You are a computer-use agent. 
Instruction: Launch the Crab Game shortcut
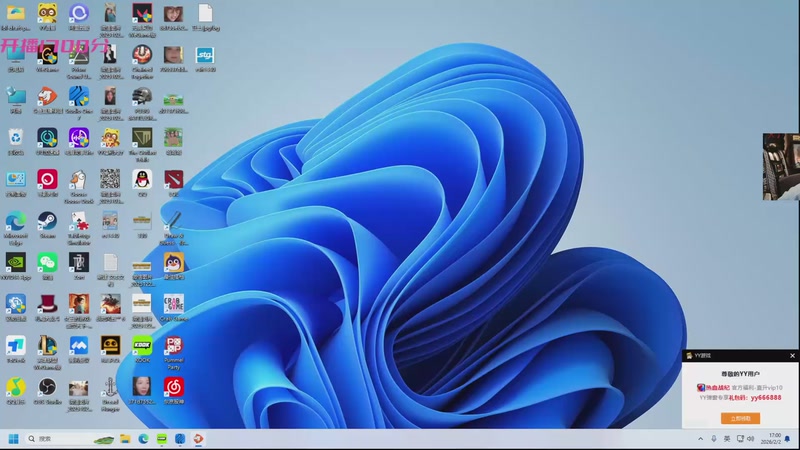(173, 304)
